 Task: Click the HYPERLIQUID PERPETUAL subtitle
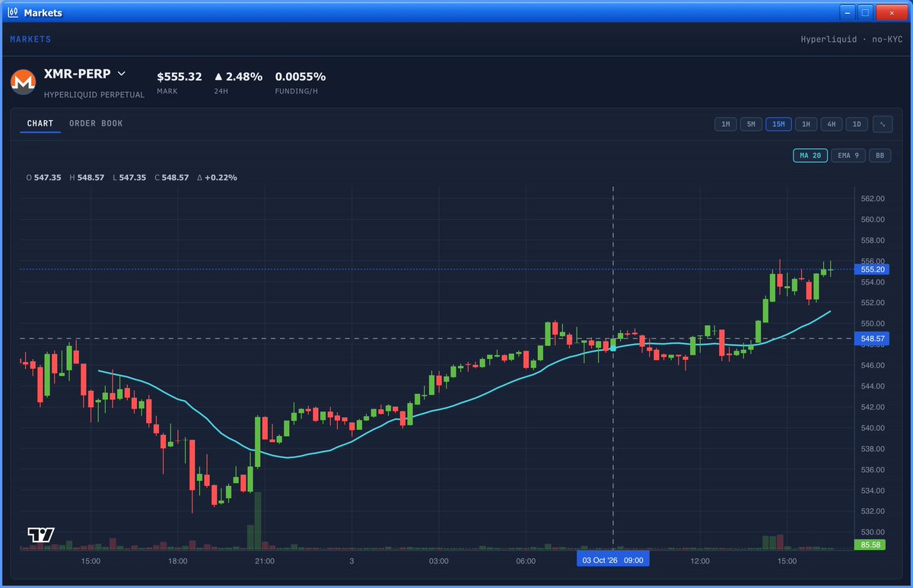click(94, 95)
